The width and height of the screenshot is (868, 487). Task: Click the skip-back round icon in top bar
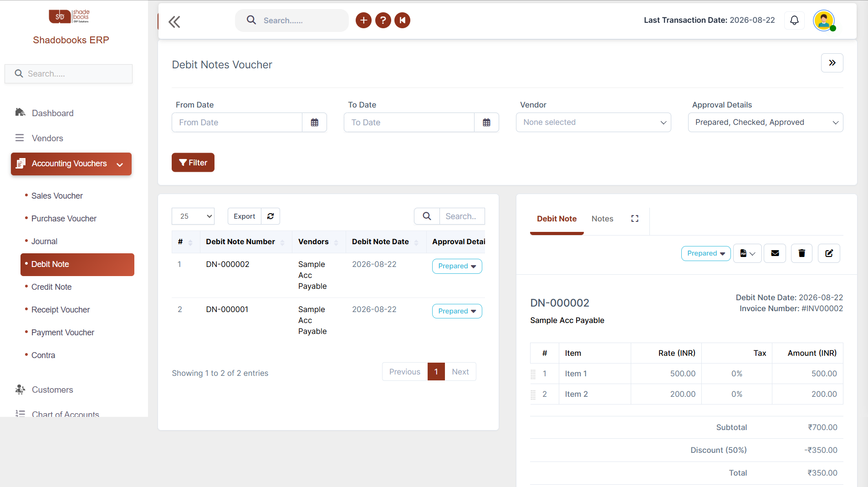pos(403,20)
